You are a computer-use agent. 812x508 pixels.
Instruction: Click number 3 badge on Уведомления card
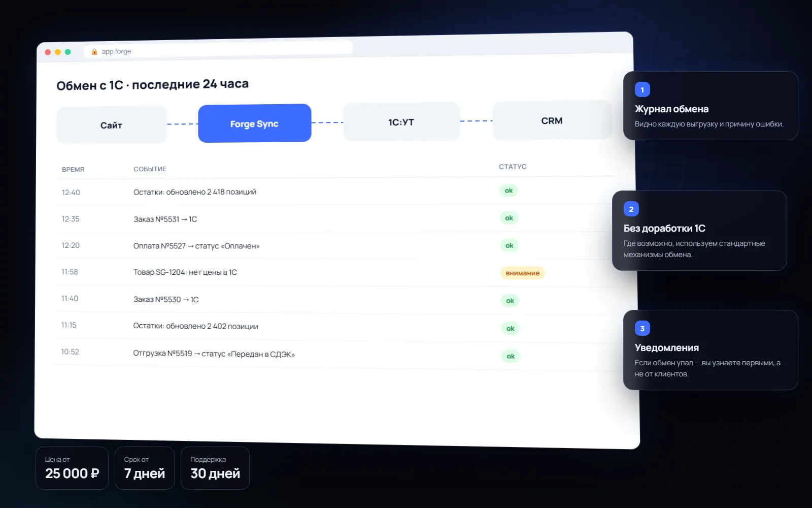642,328
